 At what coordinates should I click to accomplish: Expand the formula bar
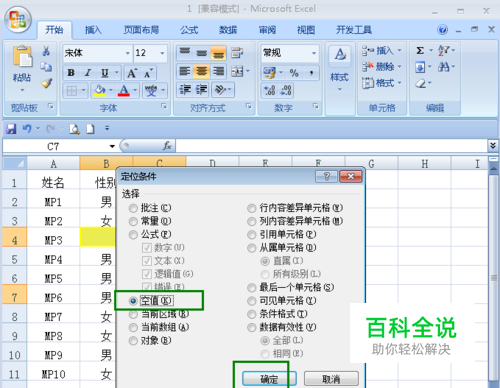493,146
